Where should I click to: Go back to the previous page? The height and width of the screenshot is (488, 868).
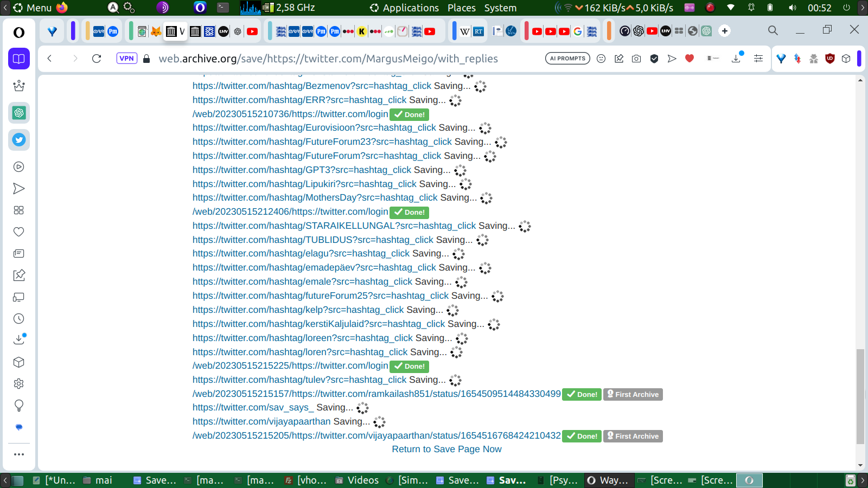pos(49,59)
